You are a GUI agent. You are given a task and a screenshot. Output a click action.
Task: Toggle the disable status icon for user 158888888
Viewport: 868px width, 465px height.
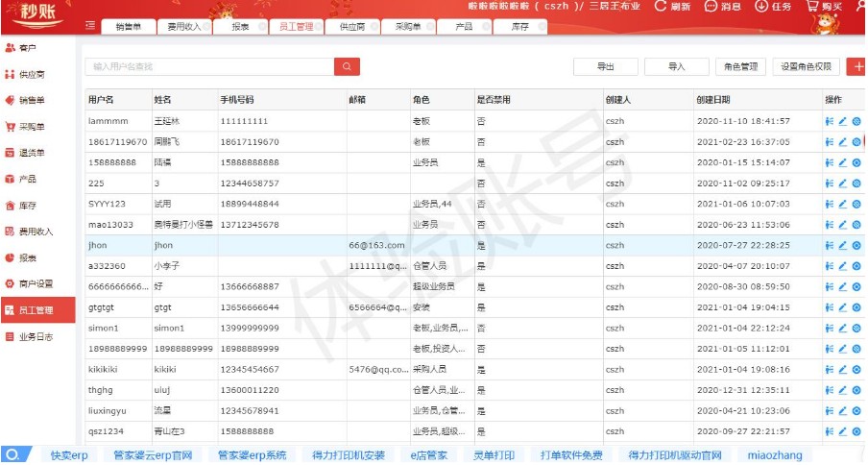[x=856, y=162]
